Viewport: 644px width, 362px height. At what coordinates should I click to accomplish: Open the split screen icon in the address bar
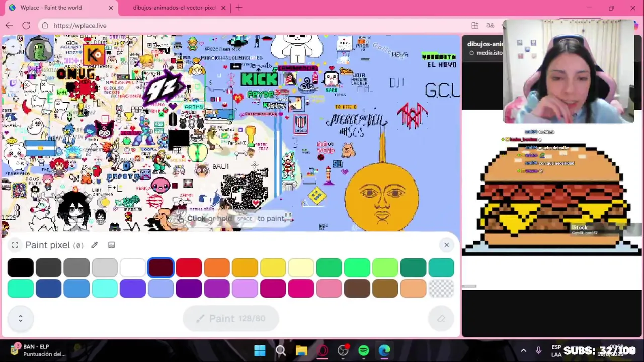(x=475, y=25)
